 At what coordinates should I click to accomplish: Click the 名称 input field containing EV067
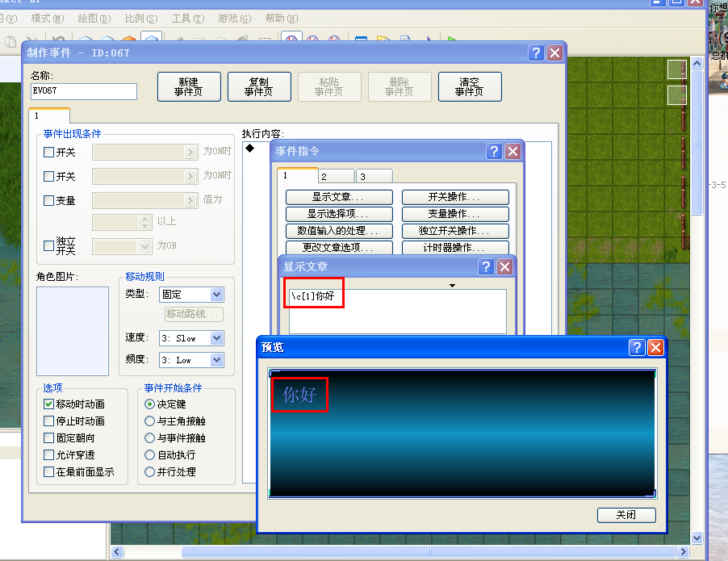point(84,91)
